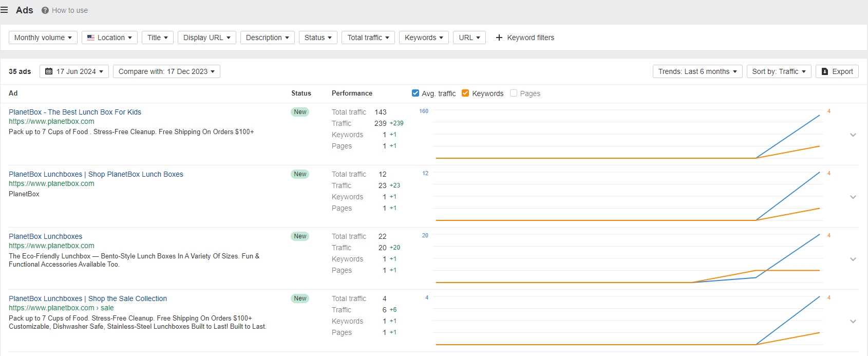Open the Title filter dropdown

coord(158,38)
